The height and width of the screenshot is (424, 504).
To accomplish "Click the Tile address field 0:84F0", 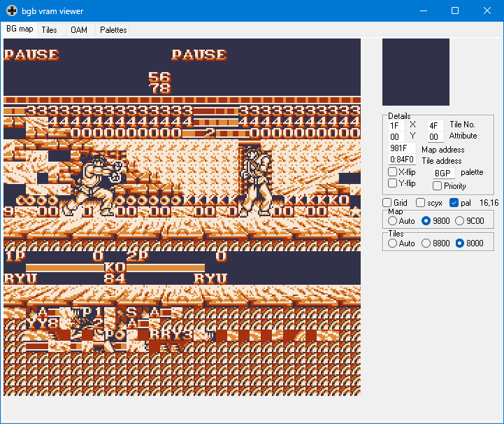I will pos(402,160).
